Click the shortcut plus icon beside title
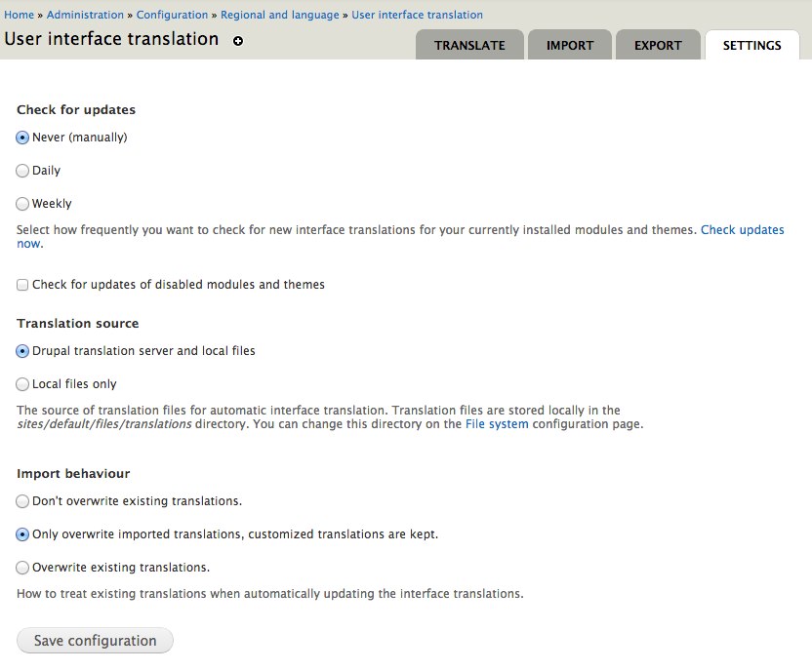This screenshot has height=671, width=812. click(x=238, y=41)
